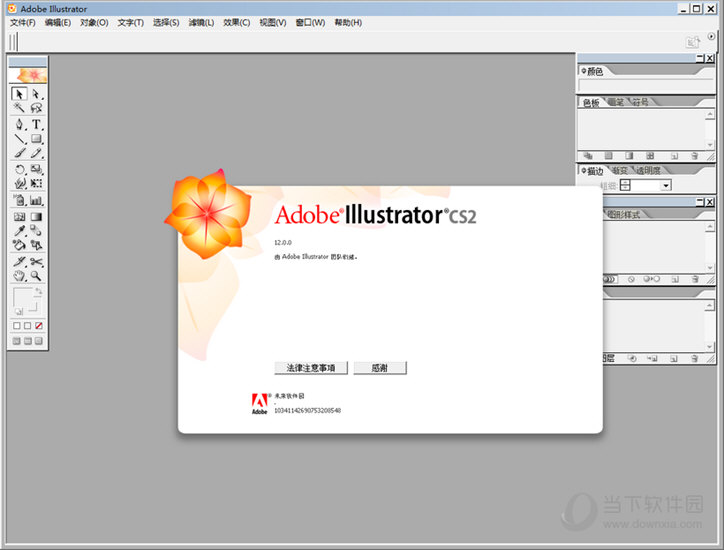
Task: Click trash icon in 图形样式 panel
Action: tap(695, 279)
